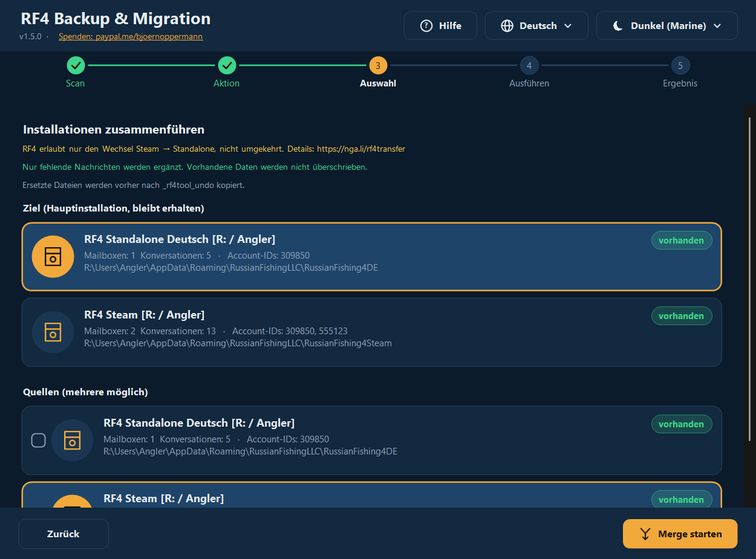Click the Ergebnis step label

[x=680, y=83]
